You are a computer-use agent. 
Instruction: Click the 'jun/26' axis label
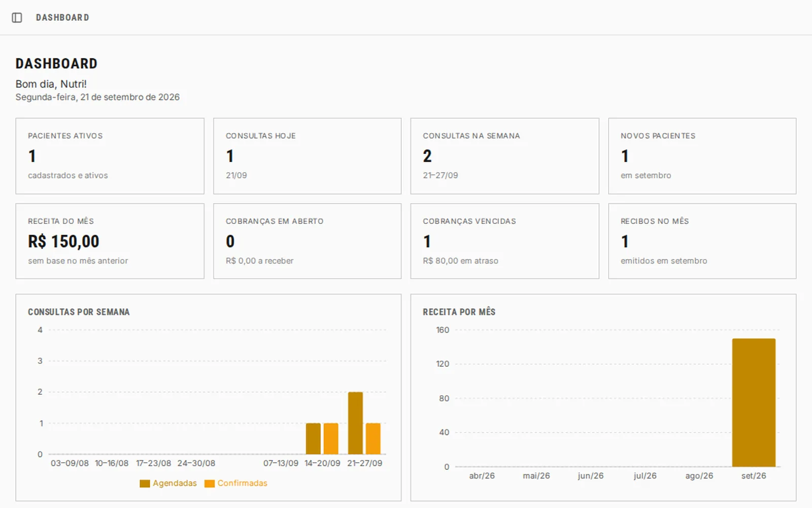590,476
